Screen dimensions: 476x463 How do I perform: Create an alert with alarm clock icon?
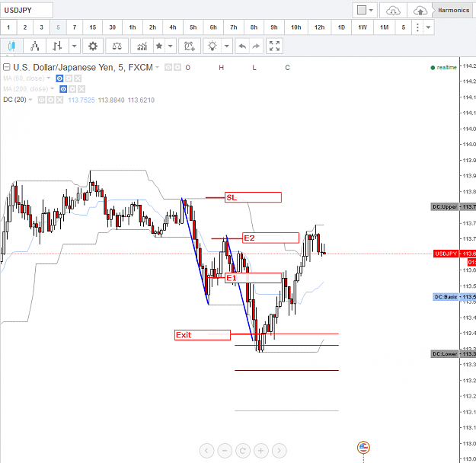(x=190, y=46)
